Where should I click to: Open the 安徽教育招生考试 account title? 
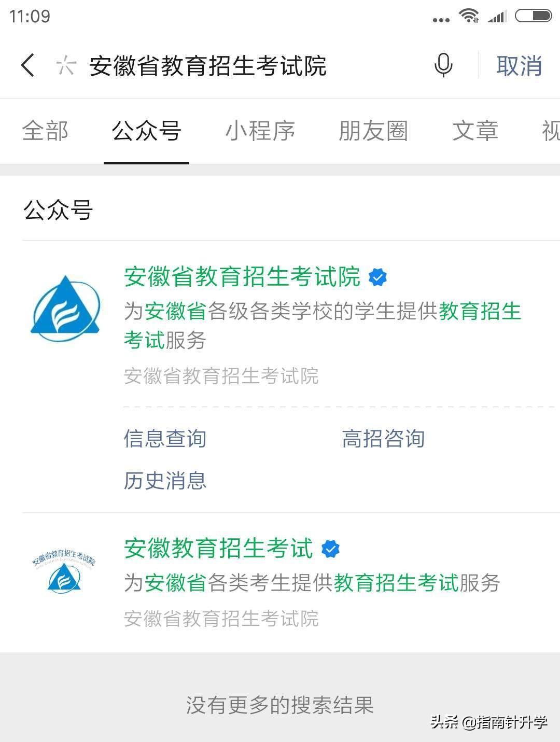[x=218, y=549]
